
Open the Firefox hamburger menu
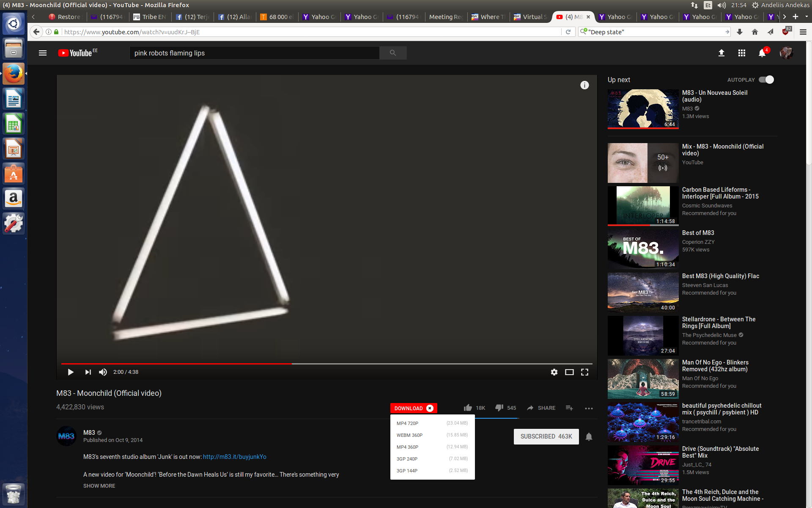tap(803, 32)
